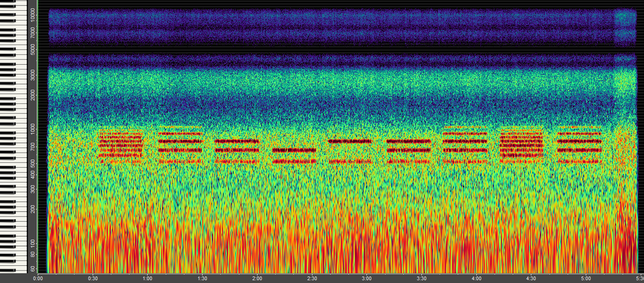Click the dense tone burst after 0:30
Viewport: 644px width, 283px height.
121,146
